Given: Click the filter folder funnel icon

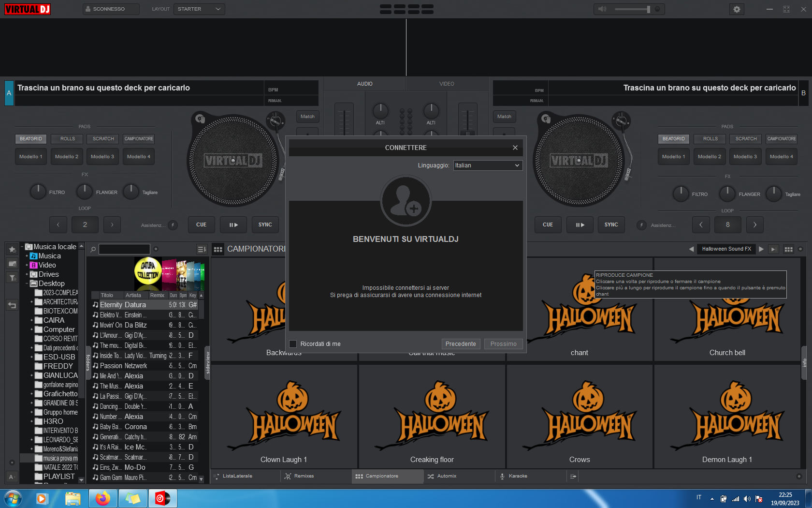Looking at the screenshot, I should [12, 278].
